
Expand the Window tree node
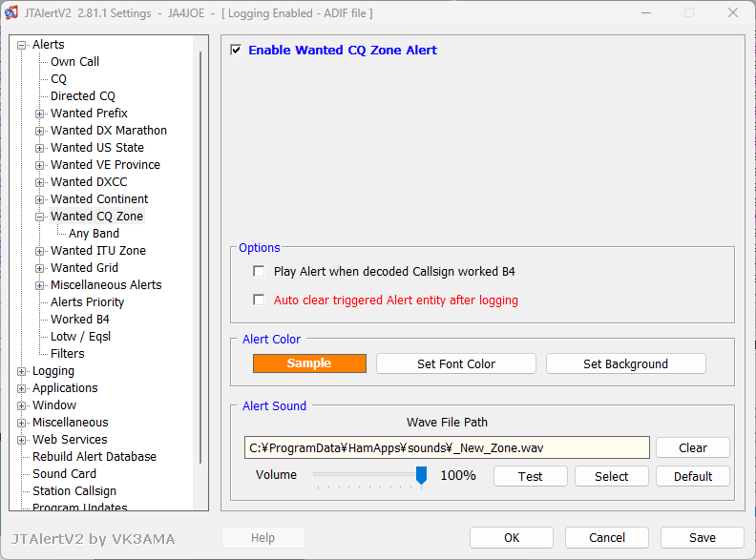click(x=21, y=405)
